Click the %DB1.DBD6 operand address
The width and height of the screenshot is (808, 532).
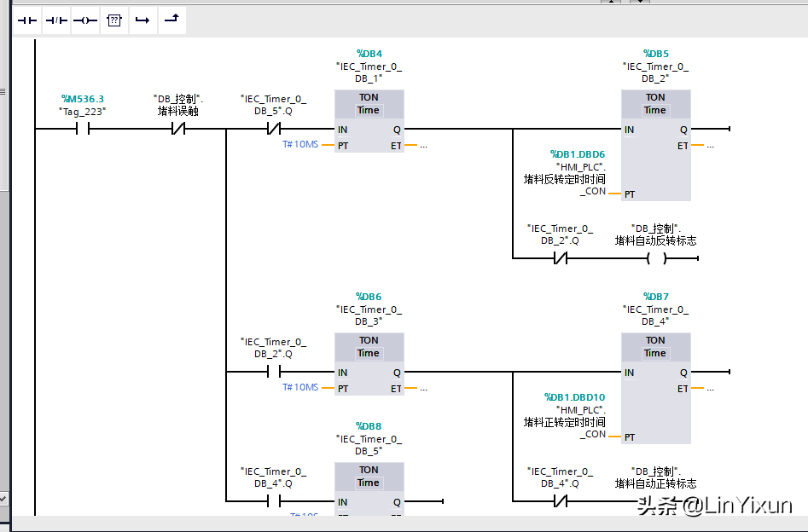(578, 154)
